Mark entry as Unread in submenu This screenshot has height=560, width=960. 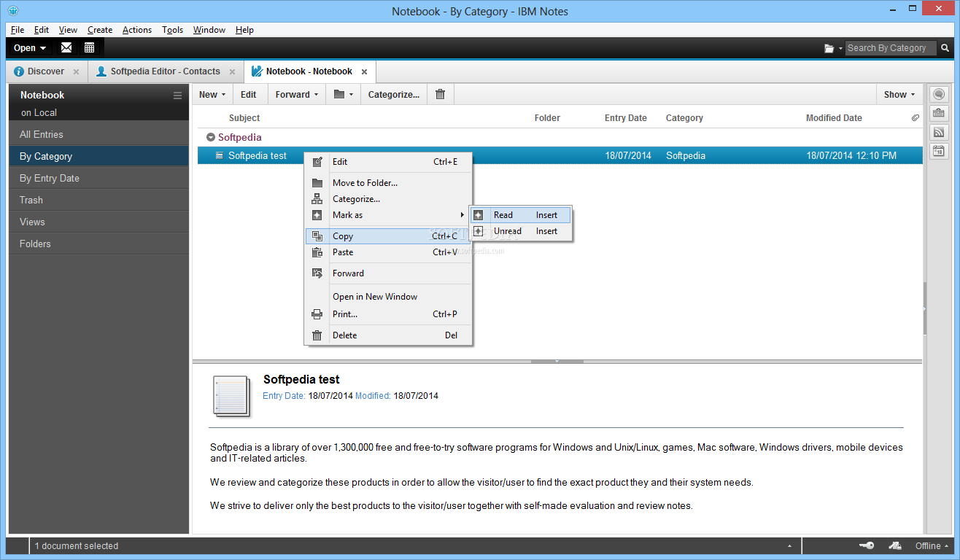[x=521, y=231]
